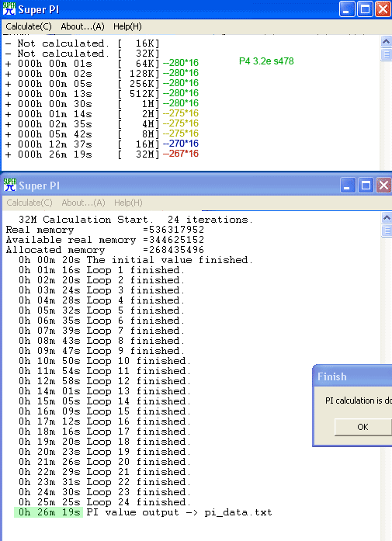392x541 pixels.
Task: Click the 'Loop 24 finished' line
Action: point(105,502)
